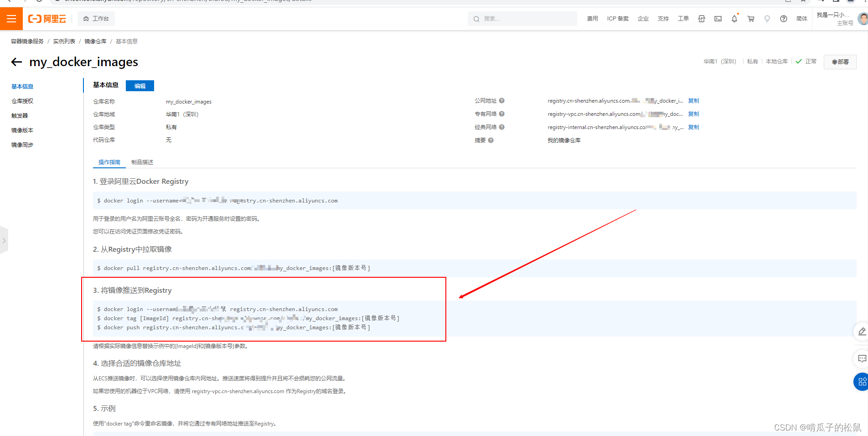Click the app download icon in header
The height and width of the screenshot is (436, 868).
tap(702, 19)
